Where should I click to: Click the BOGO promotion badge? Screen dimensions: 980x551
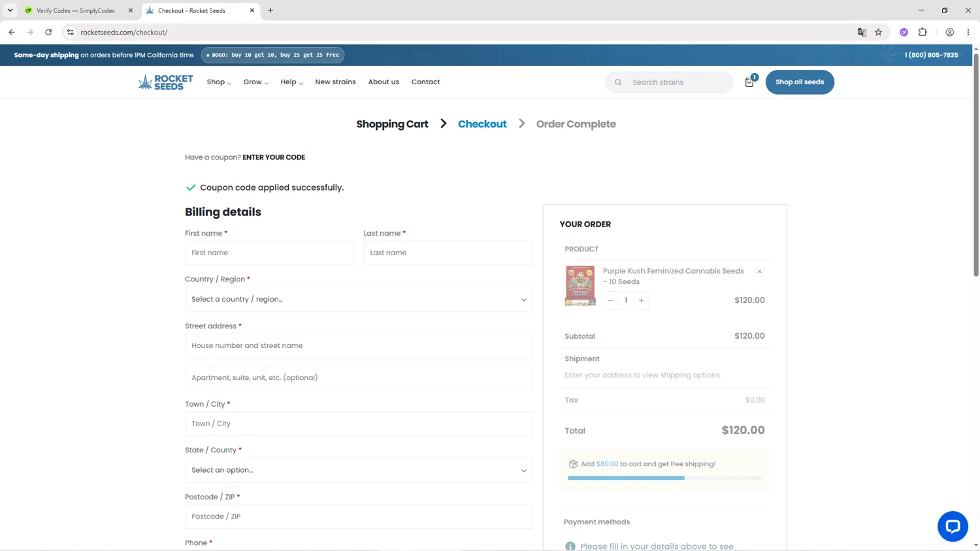pyautogui.click(x=272, y=55)
